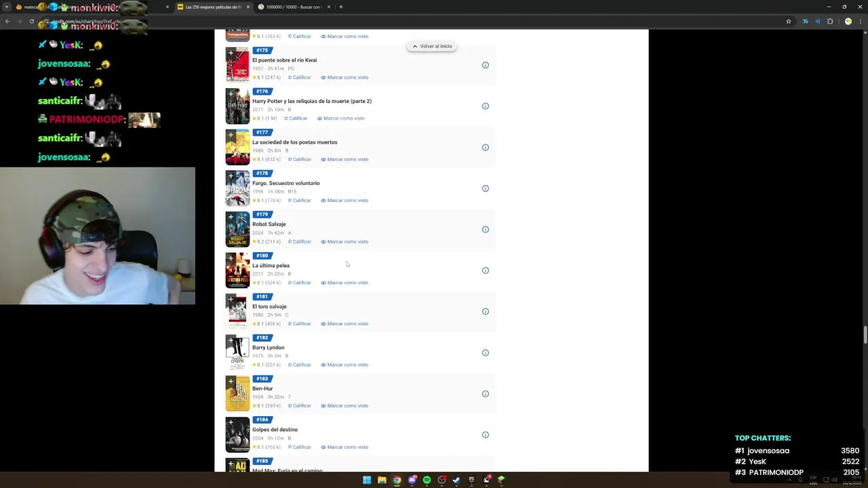Viewport: 868px width, 488px height.
Task: Open info icon for Barry Lyndon
Action: [486, 352]
